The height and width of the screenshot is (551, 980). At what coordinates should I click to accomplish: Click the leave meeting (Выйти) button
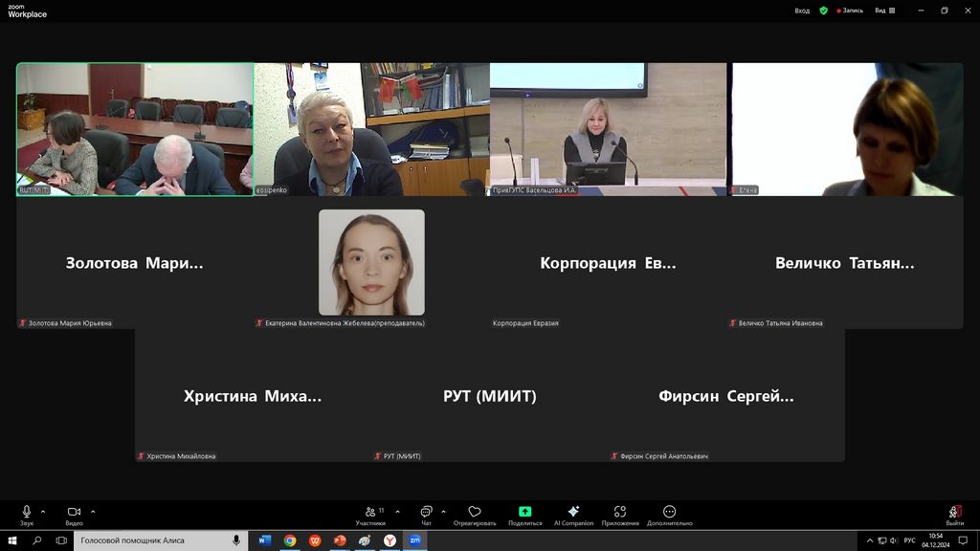(954, 513)
